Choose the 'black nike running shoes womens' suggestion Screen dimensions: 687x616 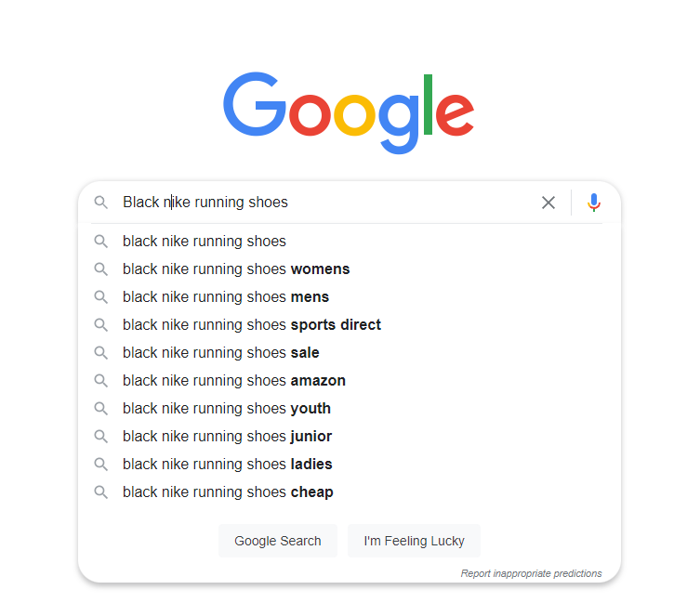(x=236, y=269)
